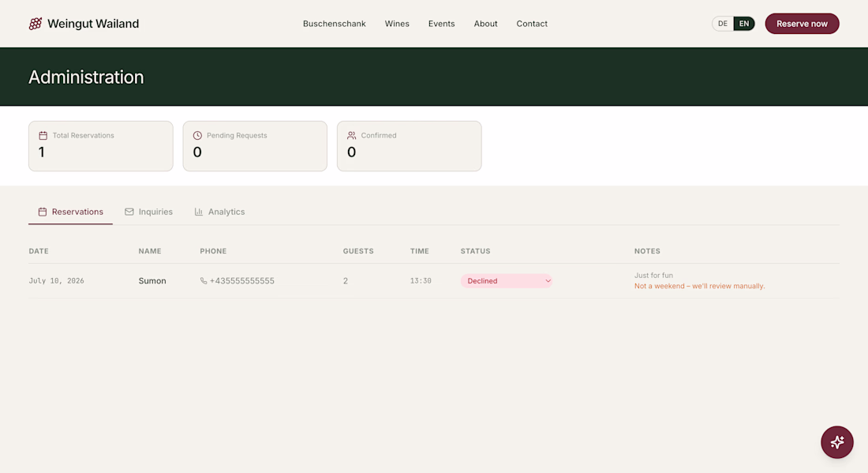This screenshot has height=473, width=868.
Task: Open the Declined status dropdown
Action: (x=507, y=281)
